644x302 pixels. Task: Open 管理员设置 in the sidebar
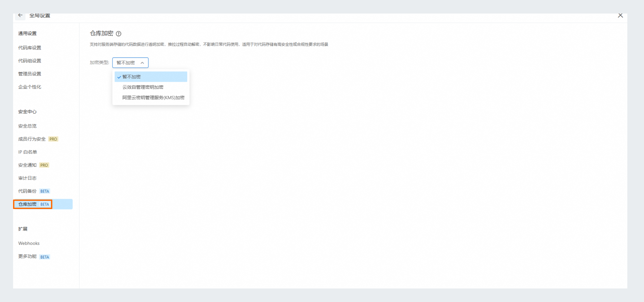(x=30, y=74)
